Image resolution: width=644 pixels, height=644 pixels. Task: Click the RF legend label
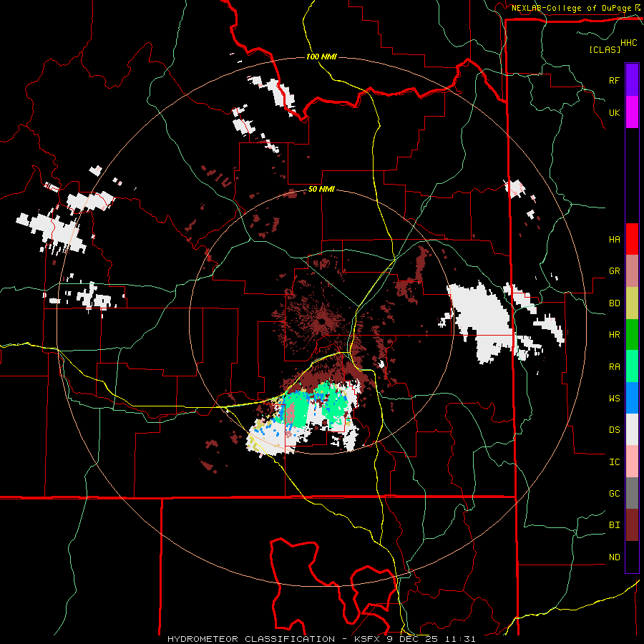coord(614,80)
